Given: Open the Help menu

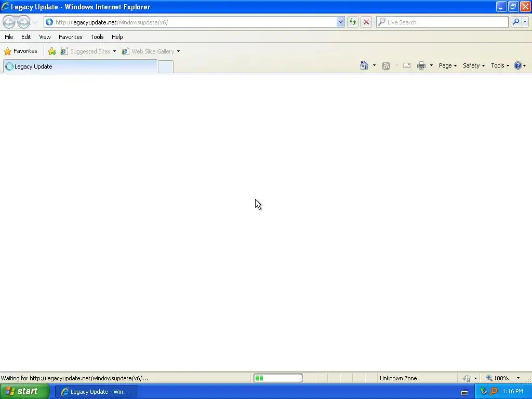Looking at the screenshot, I should coord(117,37).
